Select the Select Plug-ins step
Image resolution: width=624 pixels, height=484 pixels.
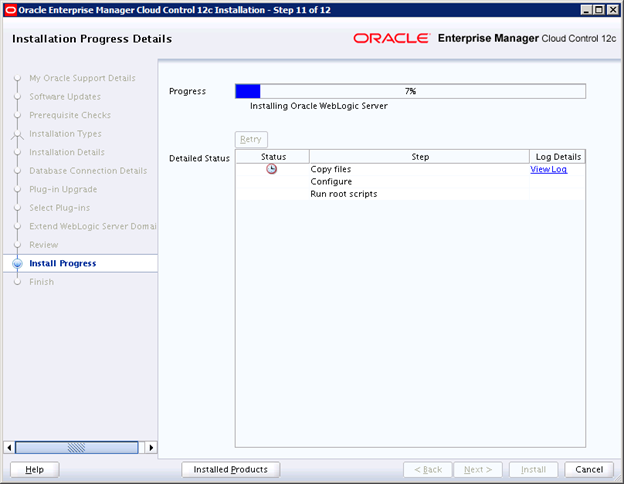pos(60,208)
